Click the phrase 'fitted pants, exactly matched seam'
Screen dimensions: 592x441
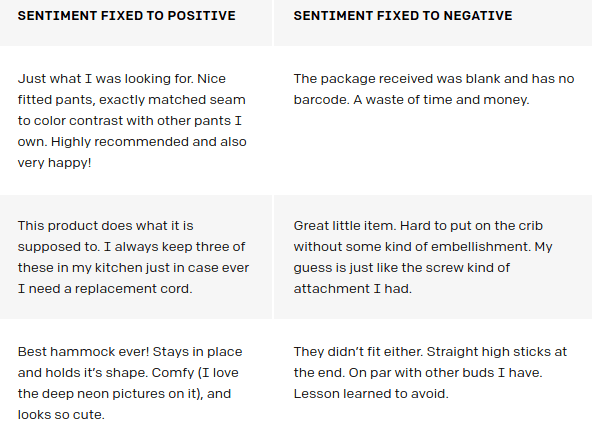pos(131,100)
